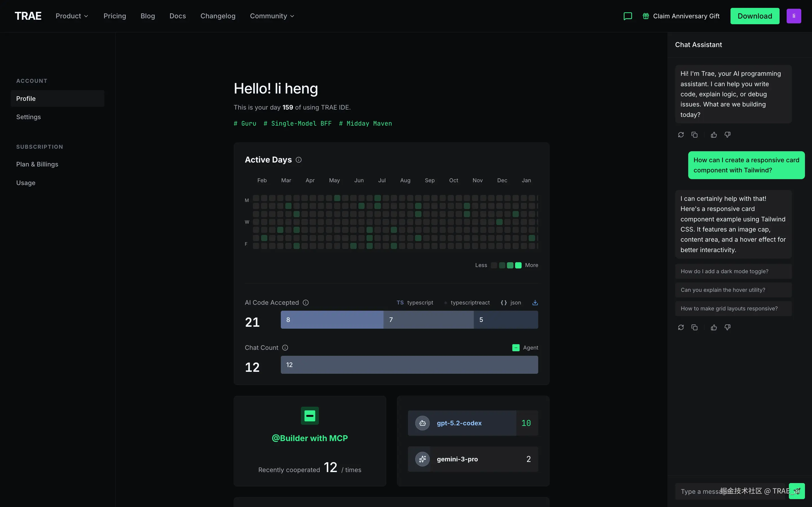The image size is (812, 507).
Task: Click the download icon beside json
Action: point(535,303)
